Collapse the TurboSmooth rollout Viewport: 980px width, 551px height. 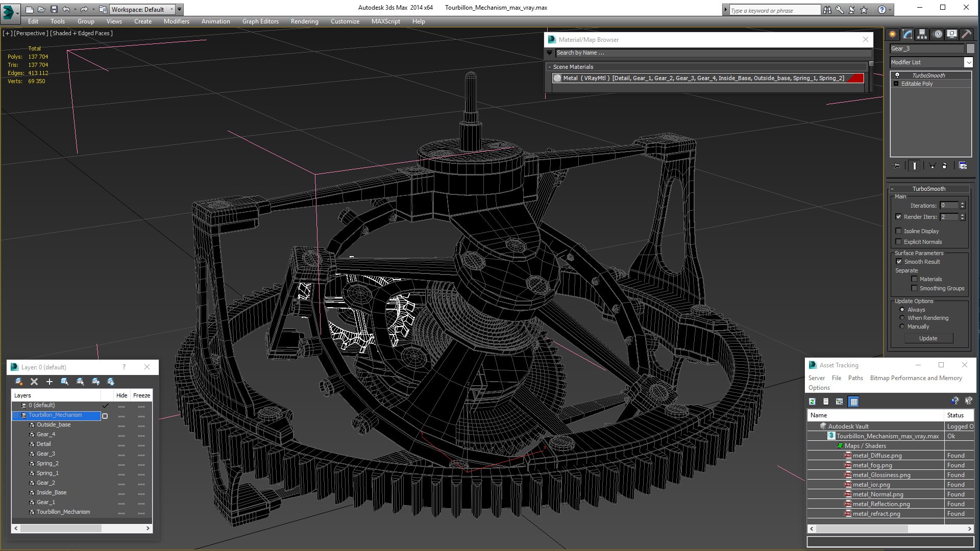892,189
